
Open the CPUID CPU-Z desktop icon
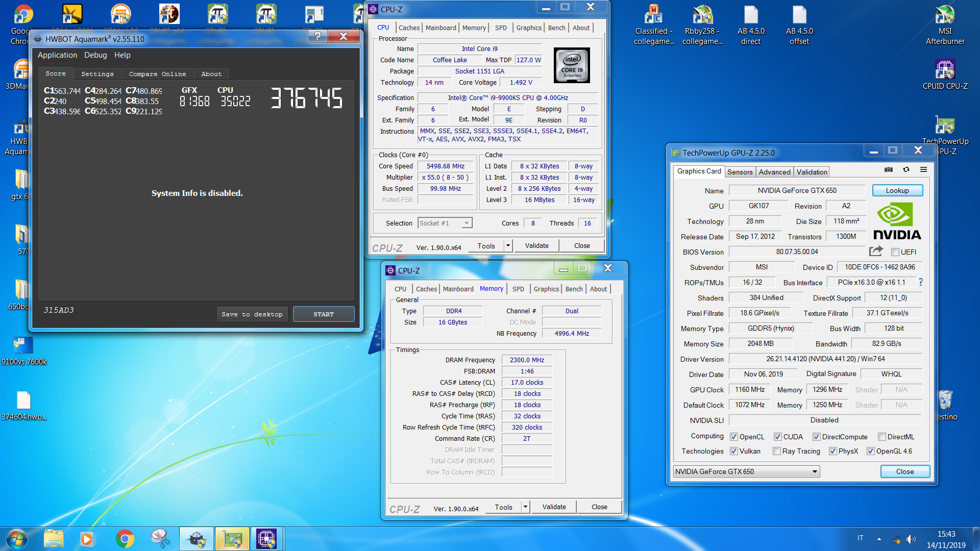point(945,74)
